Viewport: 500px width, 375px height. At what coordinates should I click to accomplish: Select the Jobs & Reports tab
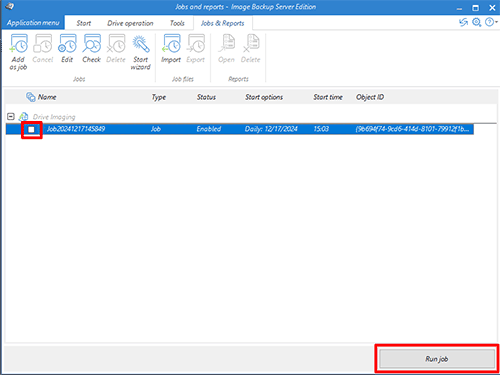[223, 23]
